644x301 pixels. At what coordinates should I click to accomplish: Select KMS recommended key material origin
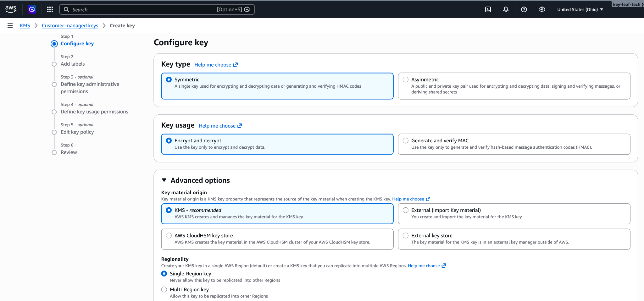click(277, 214)
